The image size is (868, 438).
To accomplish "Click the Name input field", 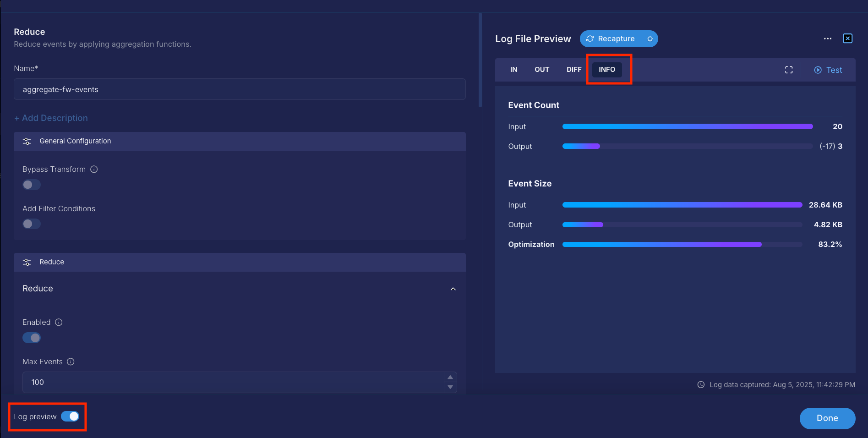I will (240, 89).
